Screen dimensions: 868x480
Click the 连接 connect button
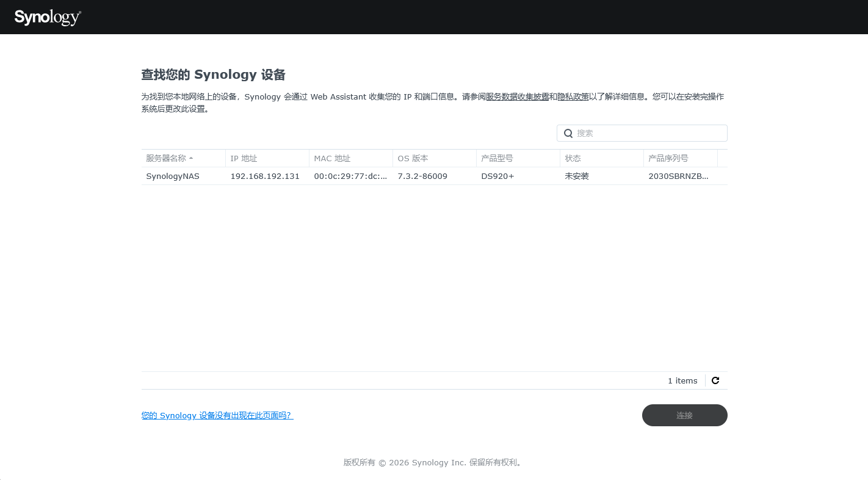(x=684, y=415)
